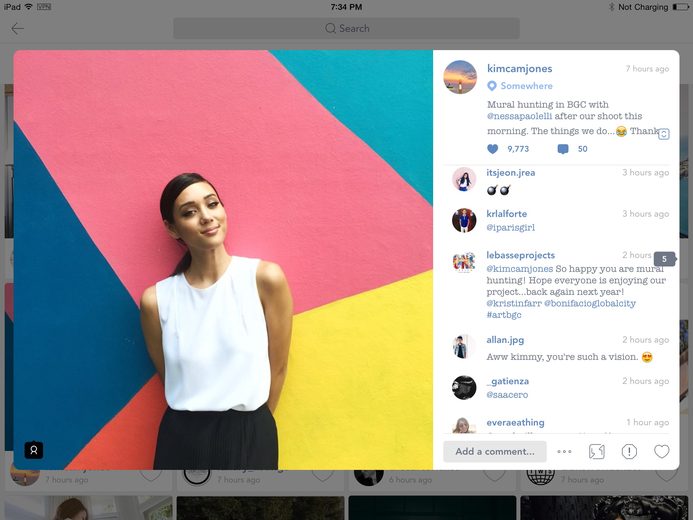Open the krlalforte username

click(x=506, y=214)
